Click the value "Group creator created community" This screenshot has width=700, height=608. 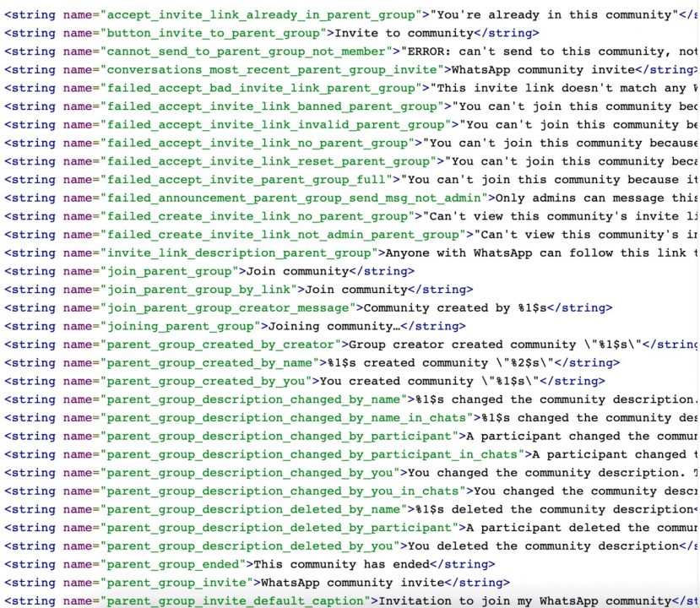coord(463,345)
